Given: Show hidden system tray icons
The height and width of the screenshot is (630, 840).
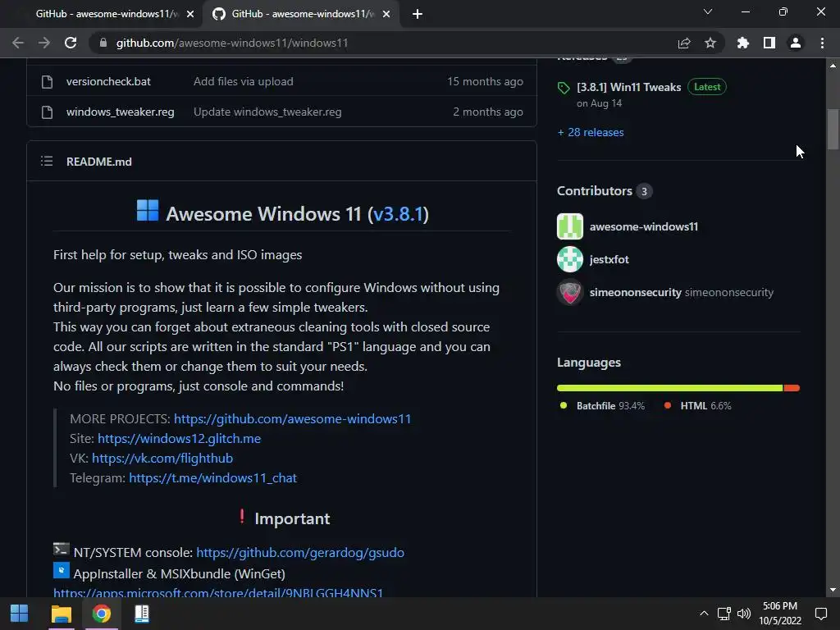Looking at the screenshot, I should click(704, 614).
